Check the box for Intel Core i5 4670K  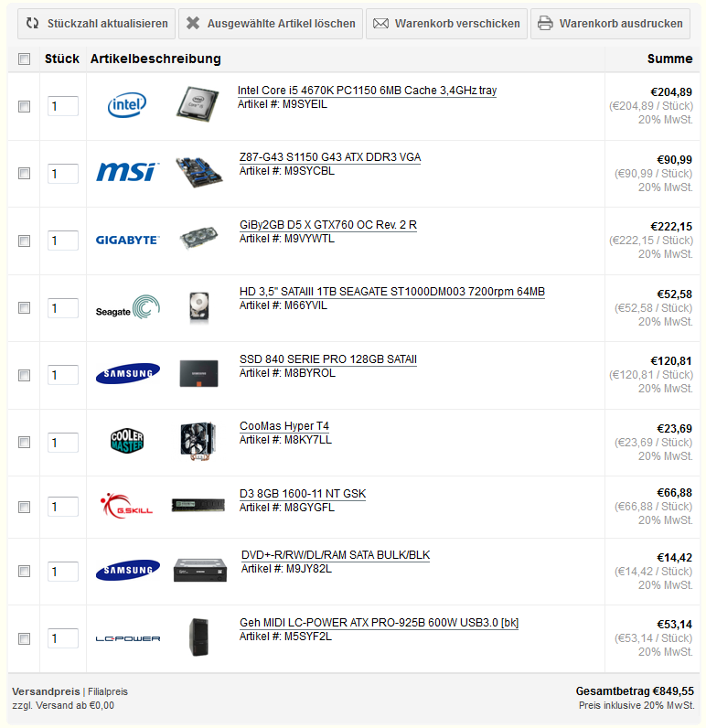click(25, 106)
